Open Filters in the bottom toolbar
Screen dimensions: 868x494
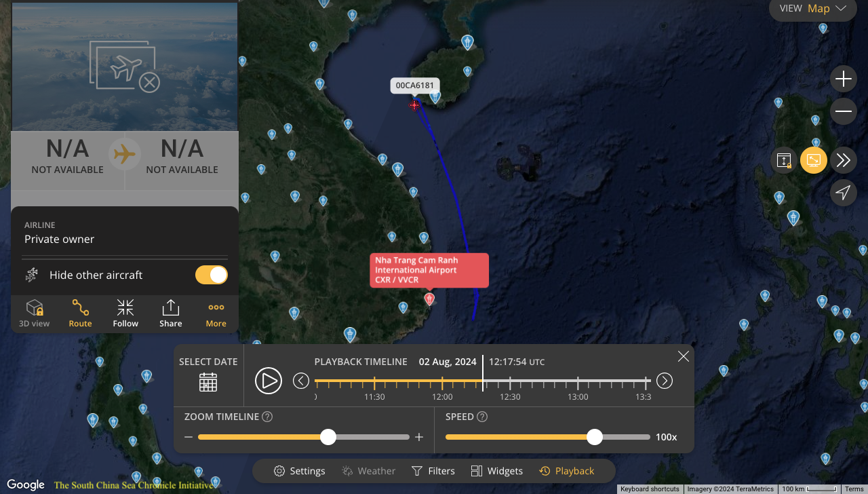click(433, 471)
